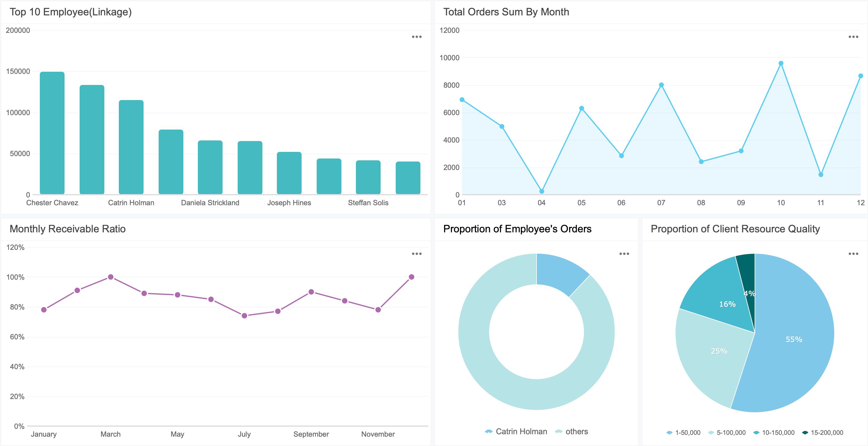The width and height of the screenshot is (868, 446).
Task: Click the 'Proportion of Employee's Orders' title
Action: click(517, 229)
